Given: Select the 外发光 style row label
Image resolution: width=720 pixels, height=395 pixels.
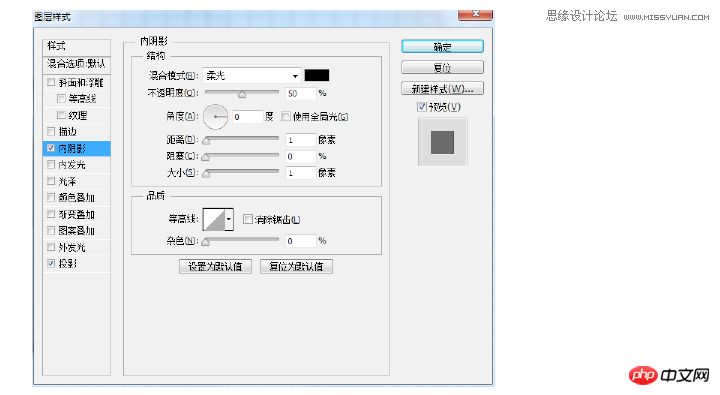Looking at the screenshot, I should click(x=72, y=247).
